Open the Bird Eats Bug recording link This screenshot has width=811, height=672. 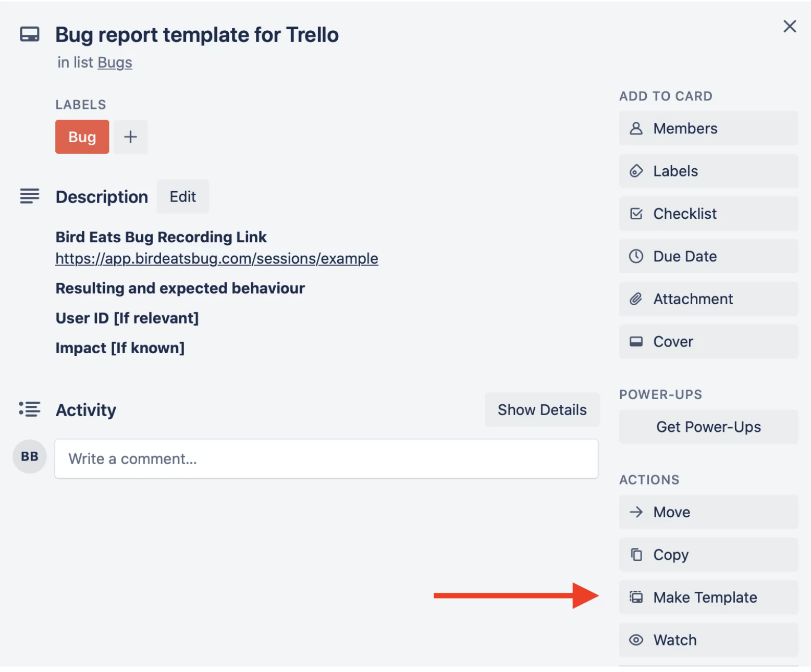216,258
